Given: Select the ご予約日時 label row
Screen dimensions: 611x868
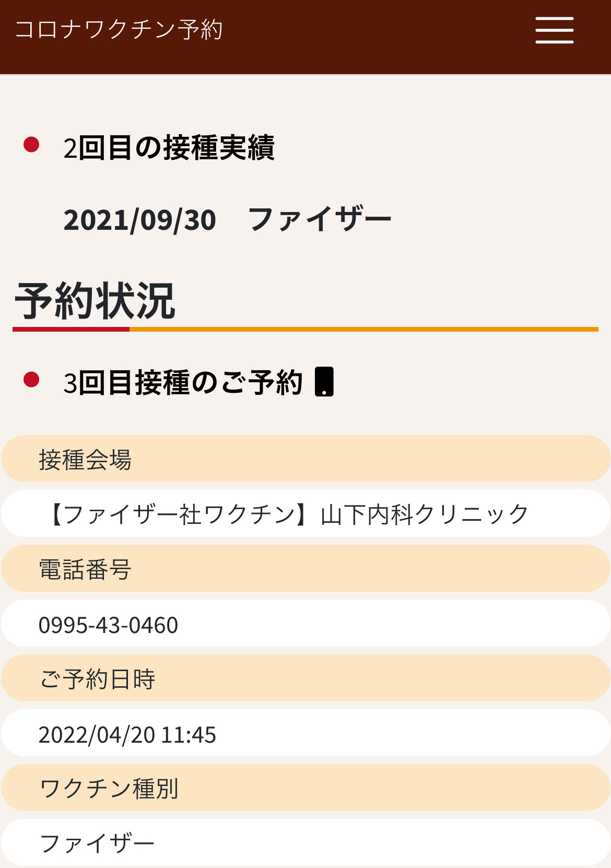Looking at the screenshot, I should click(x=305, y=678).
